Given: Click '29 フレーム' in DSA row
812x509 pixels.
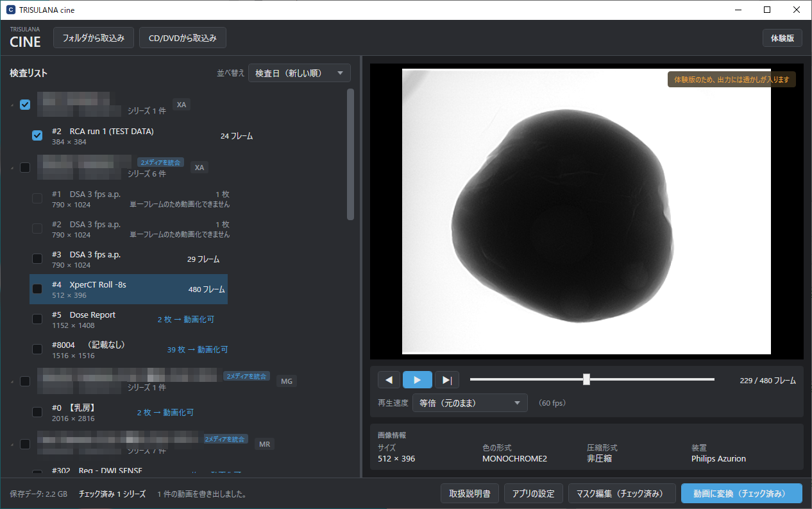Looking at the screenshot, I should (x=203, y=259).
